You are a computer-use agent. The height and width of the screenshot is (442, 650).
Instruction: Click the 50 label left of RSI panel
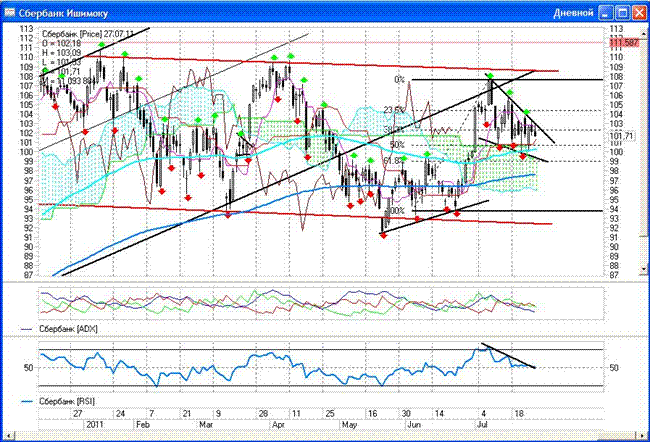[x=28, y=368]
